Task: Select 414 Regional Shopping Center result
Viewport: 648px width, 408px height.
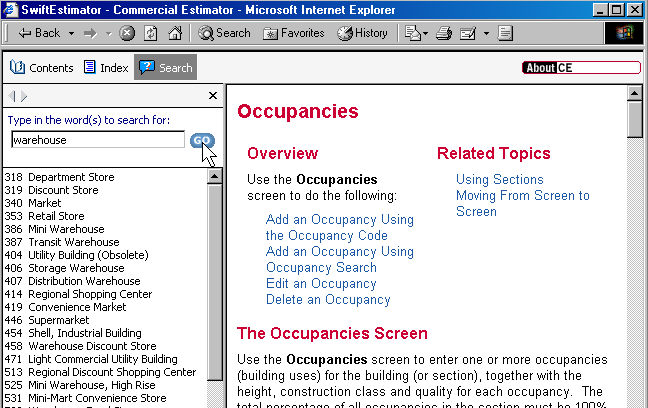Action: [79, 294]
